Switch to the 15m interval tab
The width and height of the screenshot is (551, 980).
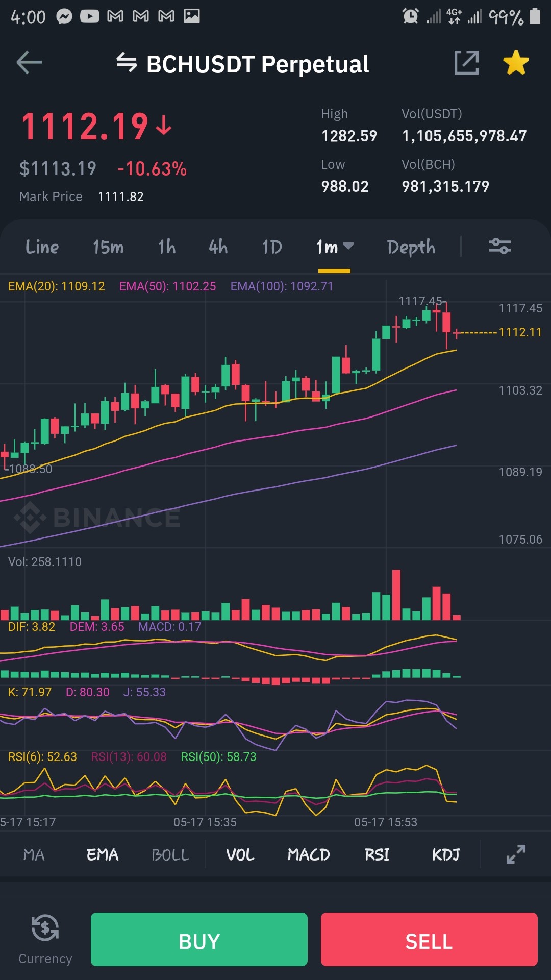pyautogui.click(x=108, y=247)
